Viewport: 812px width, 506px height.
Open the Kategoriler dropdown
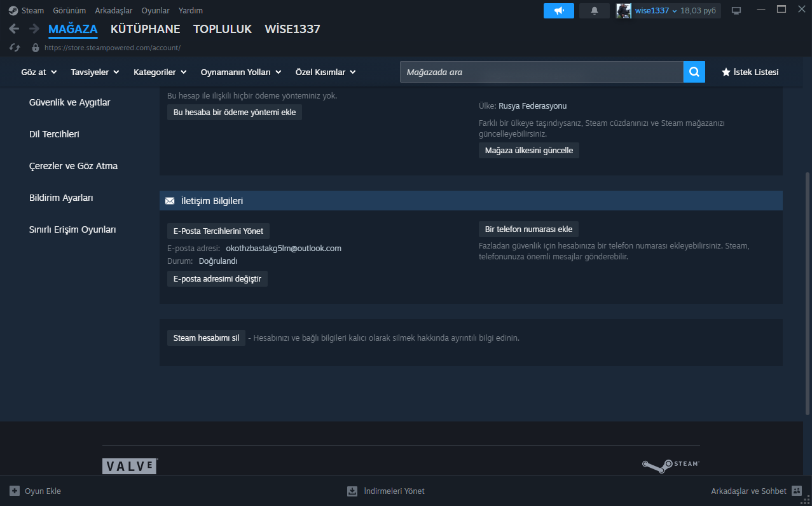[160, 72]
